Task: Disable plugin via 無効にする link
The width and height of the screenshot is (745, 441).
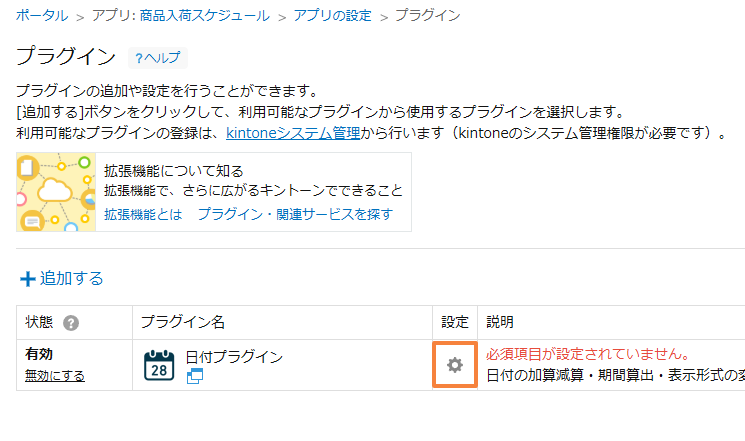Action: coord(55,376)
